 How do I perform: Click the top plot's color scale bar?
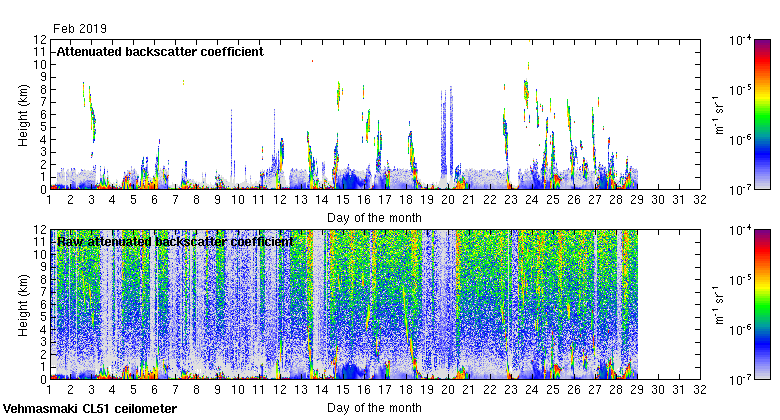tap(763, 114)
